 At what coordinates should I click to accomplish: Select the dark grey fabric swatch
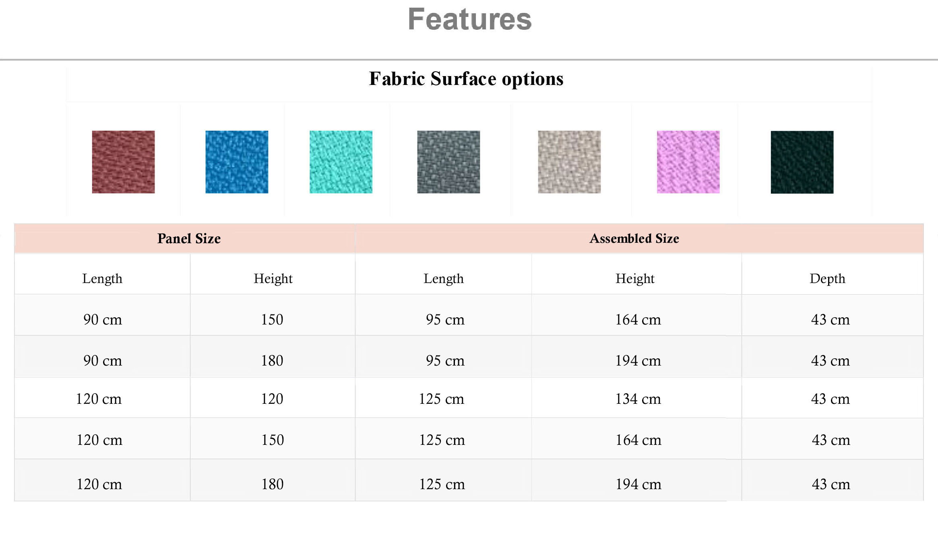tap(448, 162)
